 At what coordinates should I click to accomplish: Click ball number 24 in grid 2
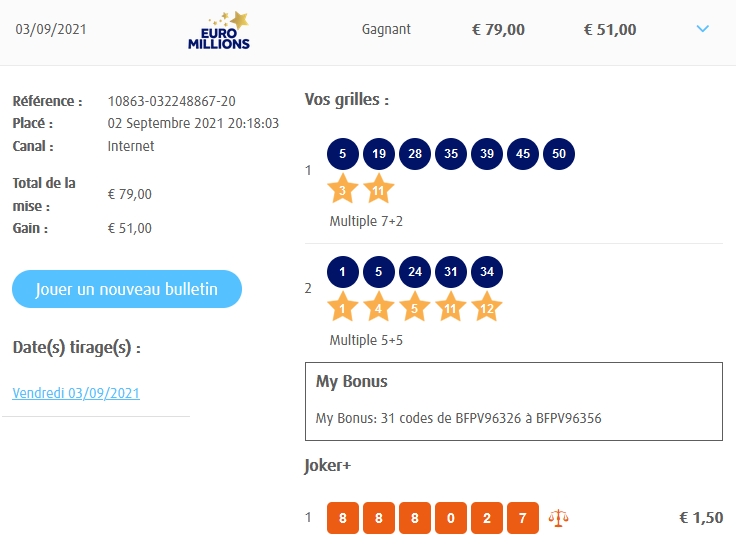414,271
